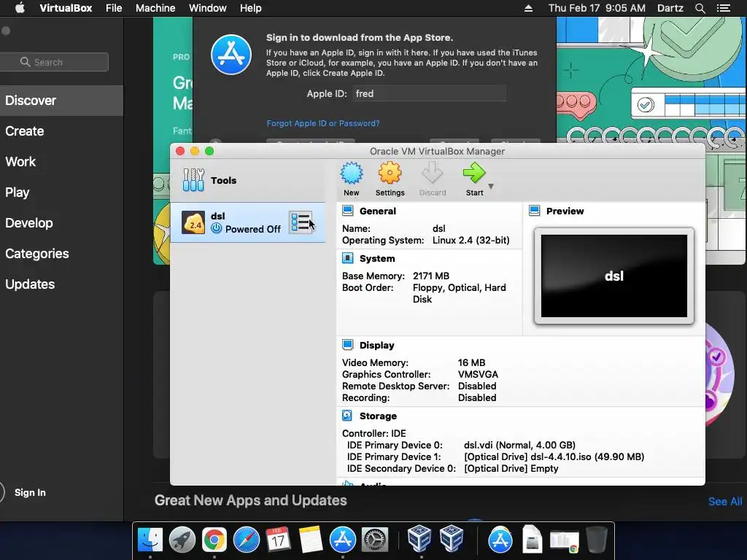747x560 pixels.
Task: Collapse the System section header
Action: [x=377, y=259]
